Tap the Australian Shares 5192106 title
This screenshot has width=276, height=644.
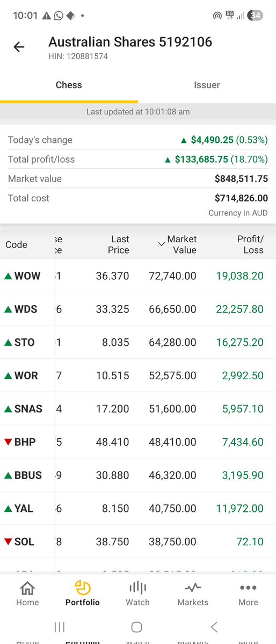(130, 42)
